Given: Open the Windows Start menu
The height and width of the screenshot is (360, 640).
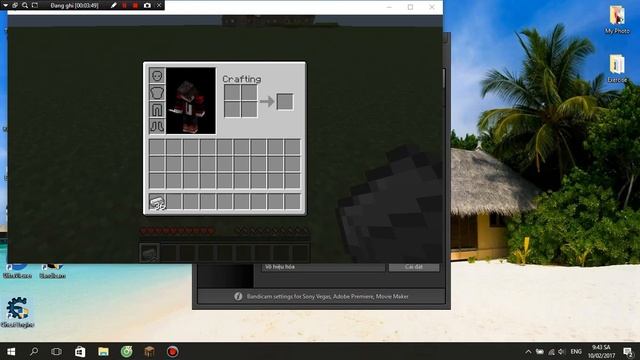Looking at the screenshot, I should click(11, 351).
